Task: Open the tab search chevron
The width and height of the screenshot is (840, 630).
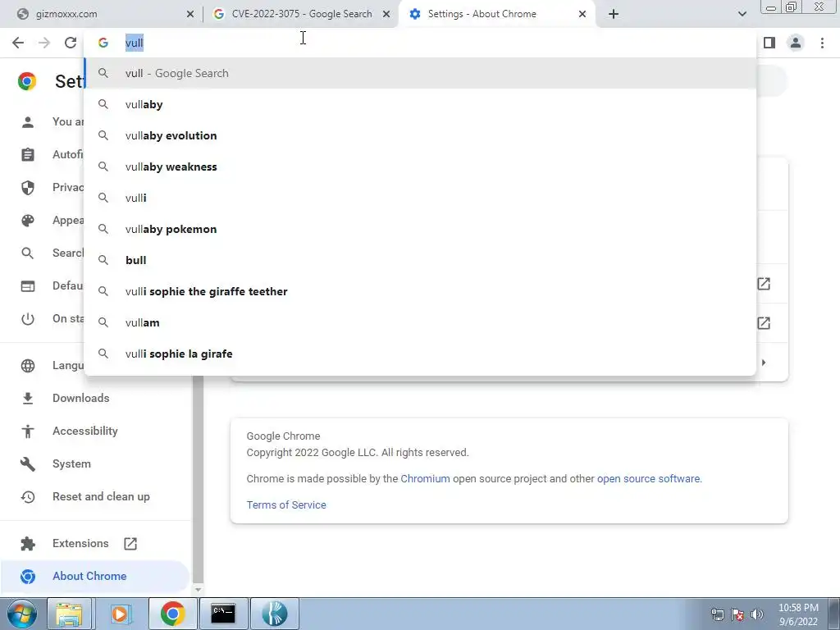Action: click(x=742, y=14)
